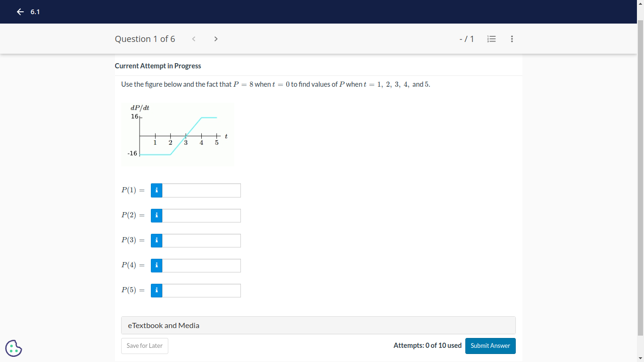Focus the P(1) answer field
Image resolution: width=644 pixels, height=362 pixels.
(x=201, y=190)
